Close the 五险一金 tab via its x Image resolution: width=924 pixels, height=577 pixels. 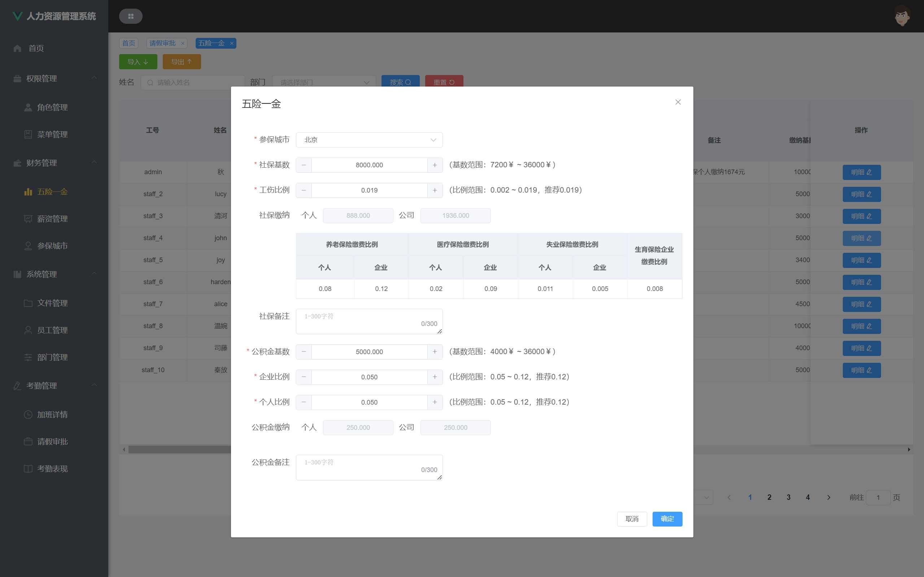(x=232, y=44)
